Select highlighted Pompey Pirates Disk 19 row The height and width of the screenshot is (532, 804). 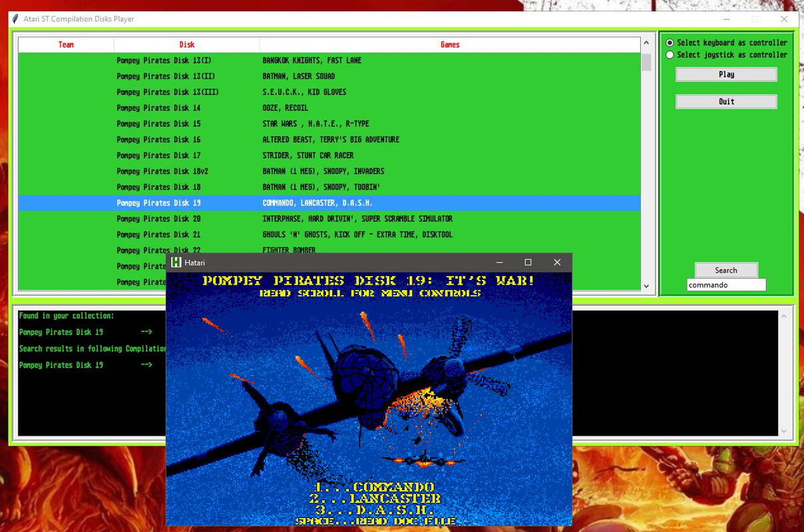(329, 203)
